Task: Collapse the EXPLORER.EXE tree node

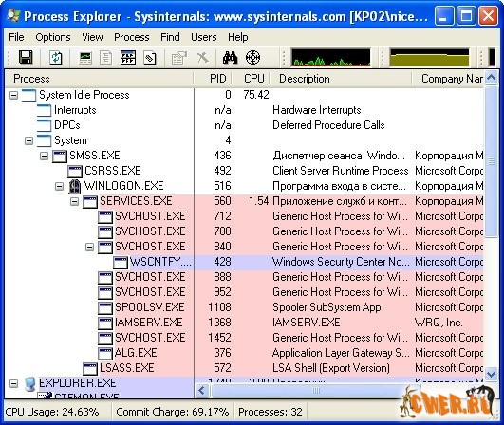Action: pos(13,383)
